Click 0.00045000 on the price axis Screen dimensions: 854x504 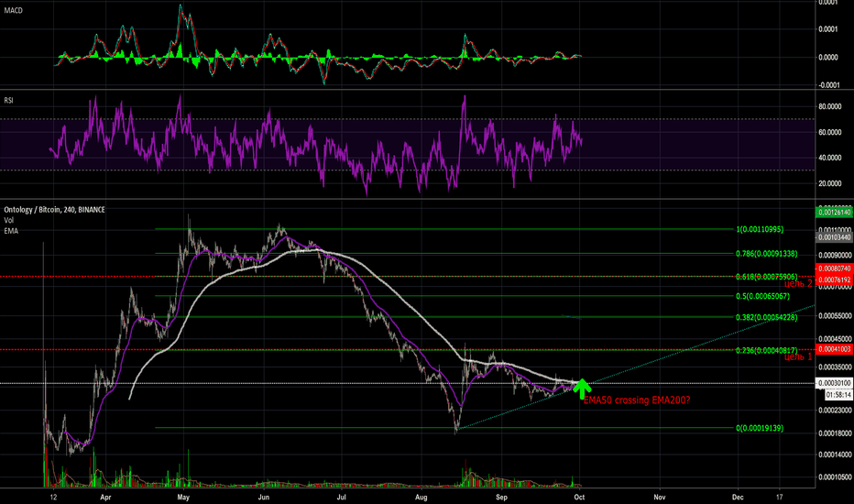[835, 339]
